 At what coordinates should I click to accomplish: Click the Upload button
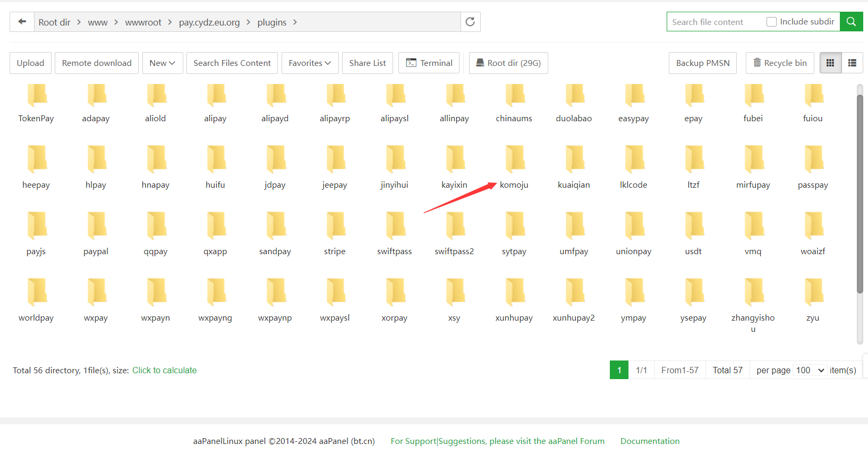[x=30, y=63]
